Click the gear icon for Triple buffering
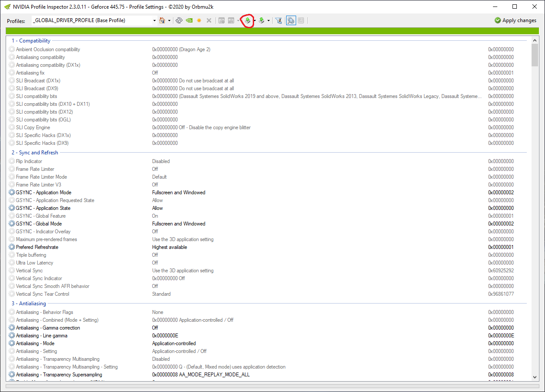Viewport: 545px width, 392px height. point(12,255)
